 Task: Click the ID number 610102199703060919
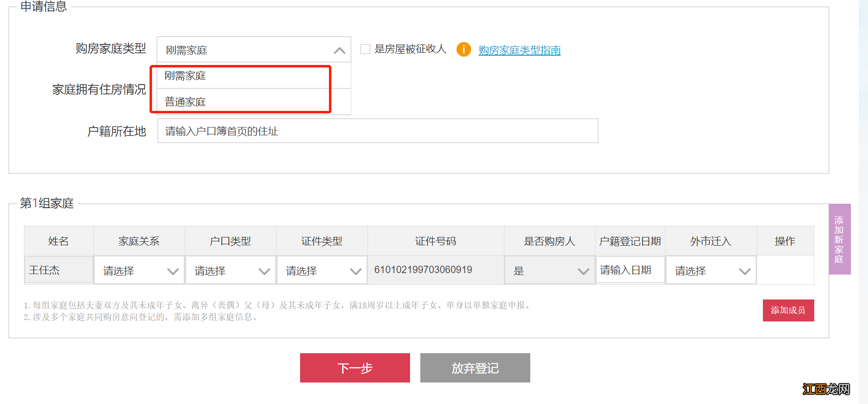[x=423, y=270]
